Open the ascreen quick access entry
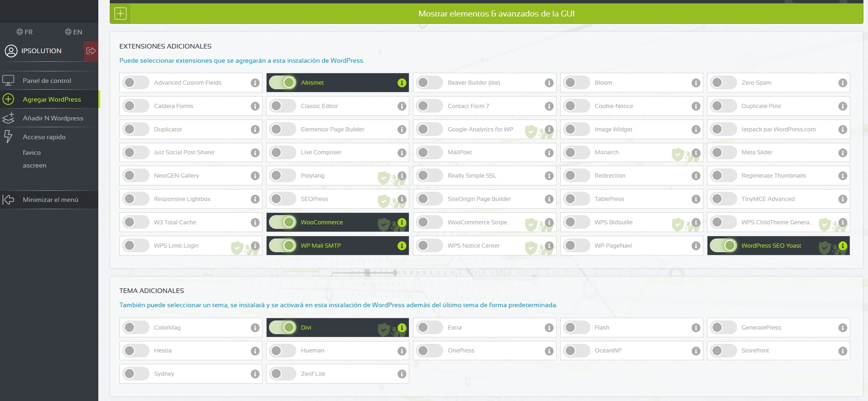Image resolution: width=868 pixels, height=401 pixels. [35, 165]
